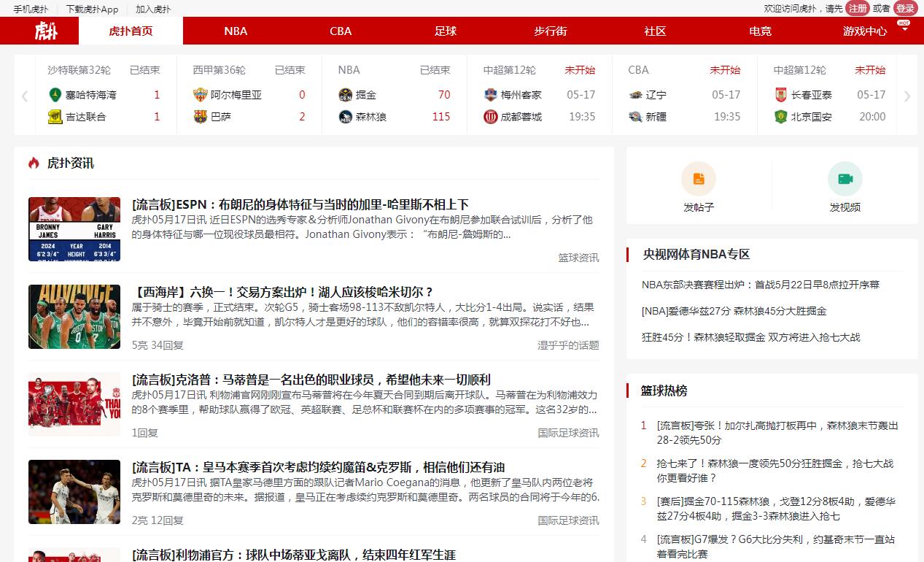The height and width of the screenshot is (562, 924).
Task: Open the Real Madrid players thumbnail
Action: point(74,492)
